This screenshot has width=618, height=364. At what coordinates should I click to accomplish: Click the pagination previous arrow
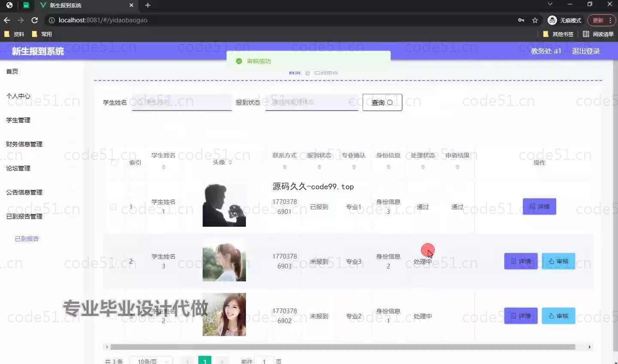coord(188,361)
